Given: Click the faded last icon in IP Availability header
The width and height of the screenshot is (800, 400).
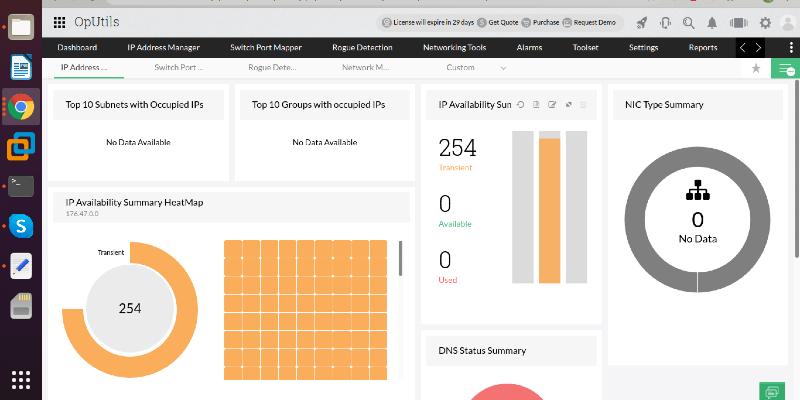Looking at the screenshot, I should point(584,105).
